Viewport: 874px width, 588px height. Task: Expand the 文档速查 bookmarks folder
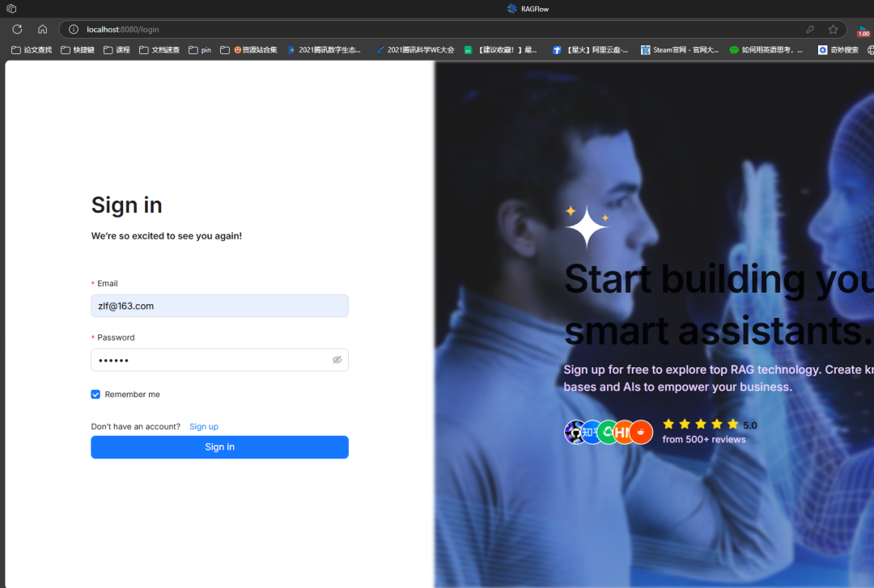(x=159, y=50)
